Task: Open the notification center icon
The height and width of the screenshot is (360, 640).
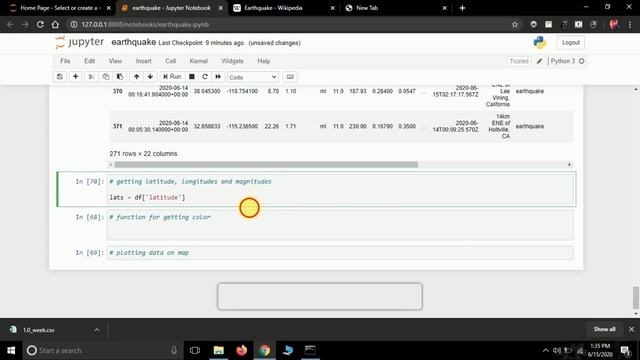Action: click(x=625, y=350)
